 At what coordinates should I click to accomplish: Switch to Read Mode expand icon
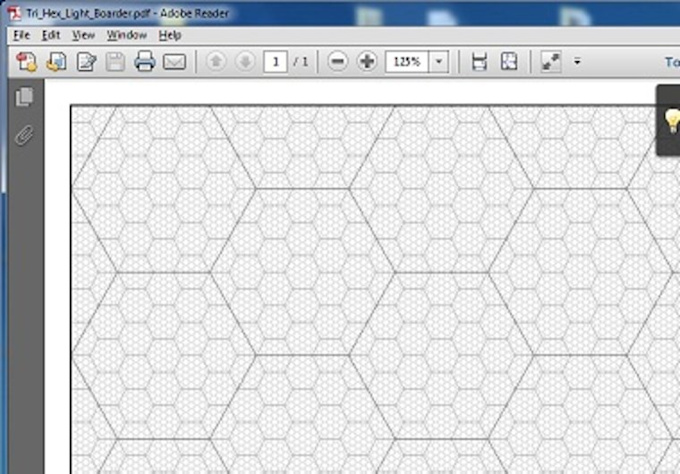coord(551,62)
